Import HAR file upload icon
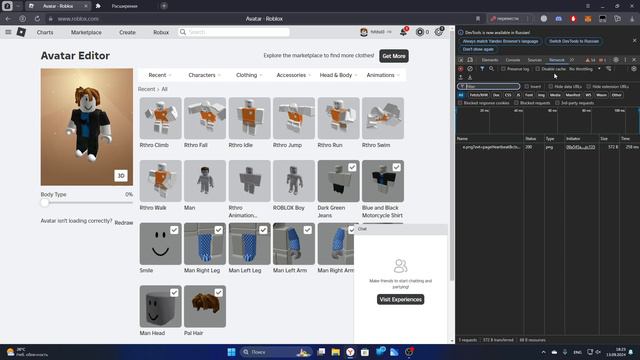The image size is (640, 360). point(461,77)
